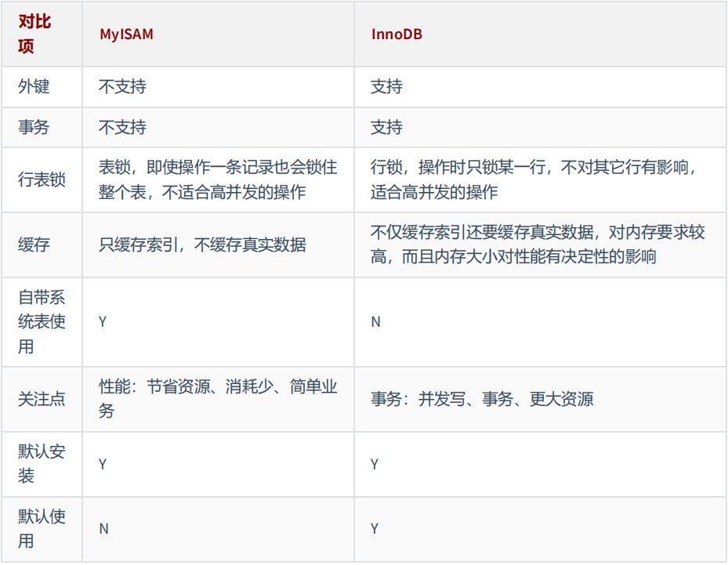Click N in the 自带系统表使用 row

coord(375,322)
